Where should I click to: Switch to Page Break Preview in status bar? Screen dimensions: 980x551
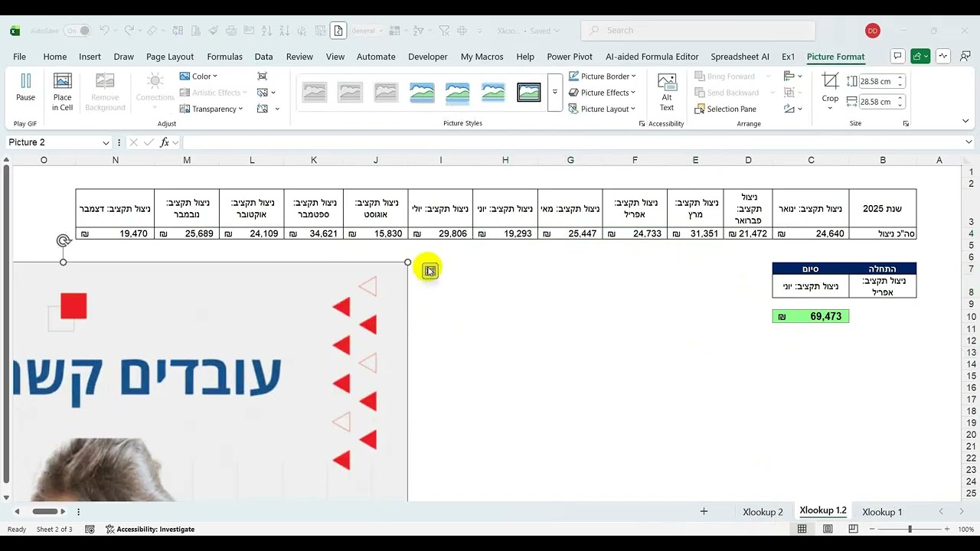pos(853,529)
